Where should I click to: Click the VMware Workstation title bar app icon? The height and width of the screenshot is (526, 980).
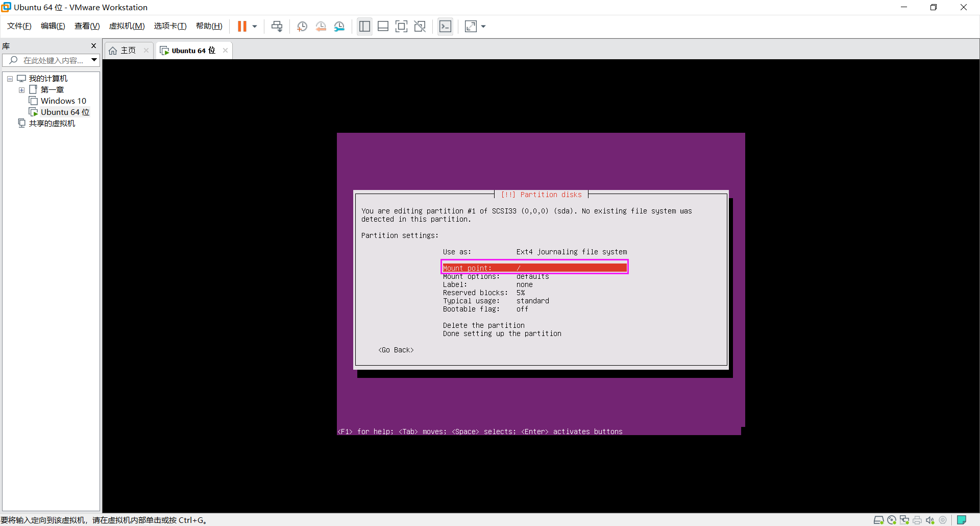pos(6,7)
